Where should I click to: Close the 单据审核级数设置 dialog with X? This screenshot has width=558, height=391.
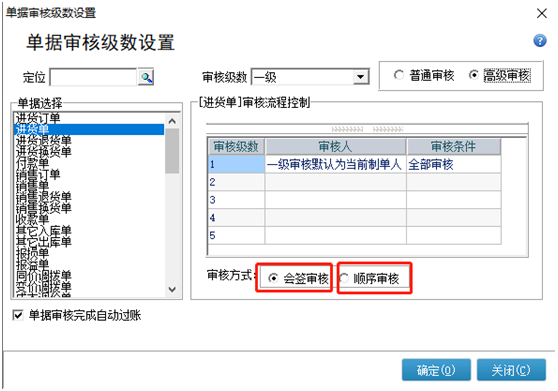point(541,14)
